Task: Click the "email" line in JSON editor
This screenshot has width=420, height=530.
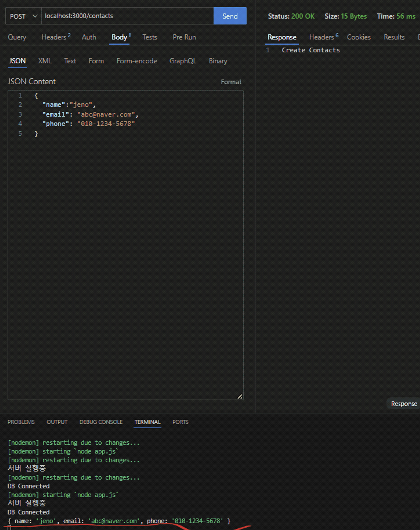Action: point(91,115)
